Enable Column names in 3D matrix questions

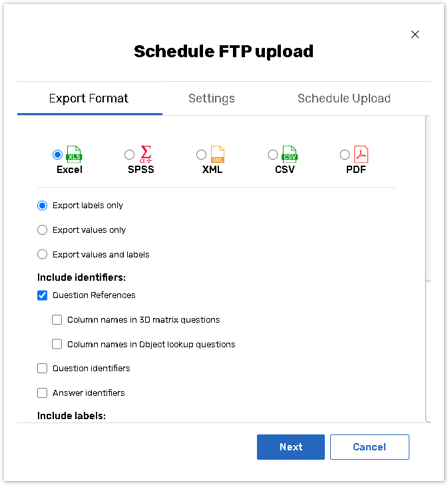[57, 320]
